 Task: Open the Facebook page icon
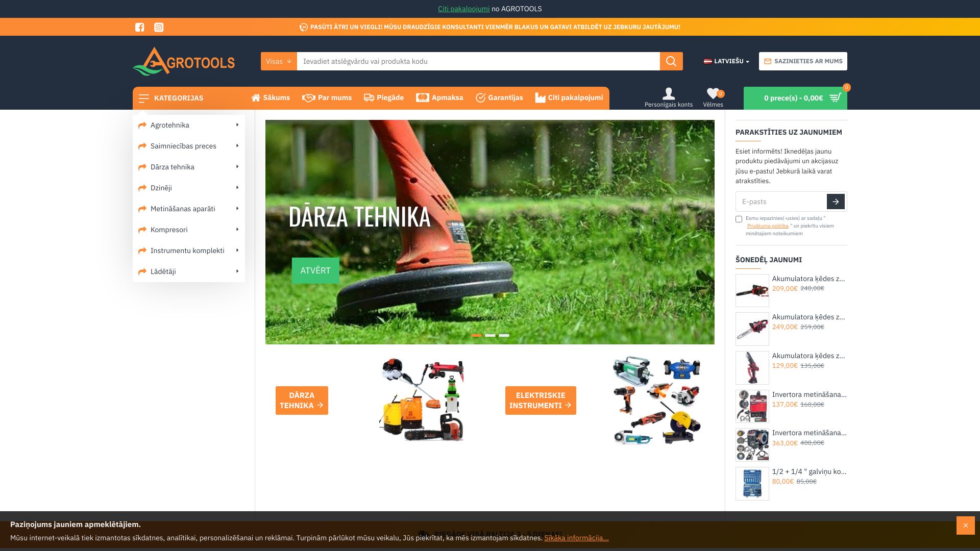[139, 27]
